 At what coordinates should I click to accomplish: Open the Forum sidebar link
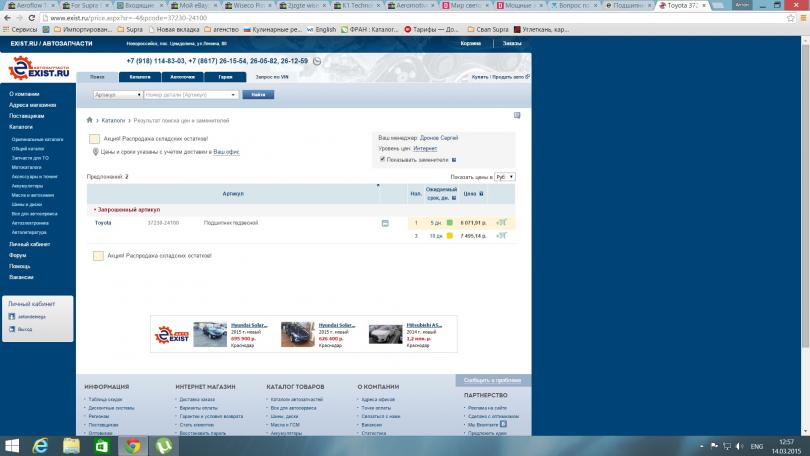pyautogui.click(x=18, y=255)
